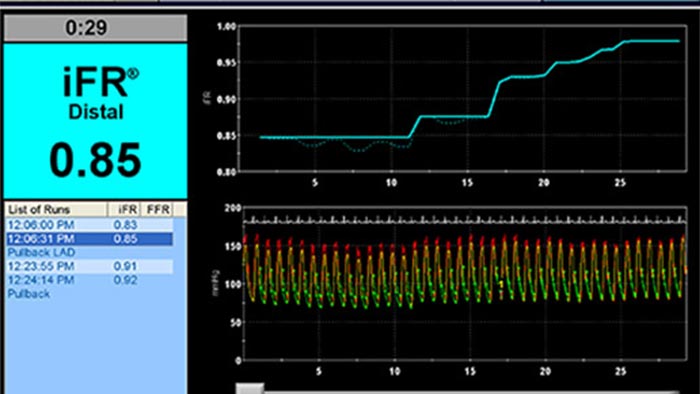This screenshot has height=394, width=700.
Task: Select the 12:06:31 PM run row
Action: (x=89, y=239)
